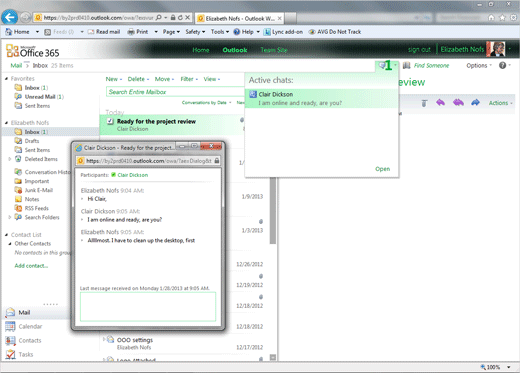Open the View dropdown menu
The height and width of the screenshot is (373, 520).
pos(212,79)
